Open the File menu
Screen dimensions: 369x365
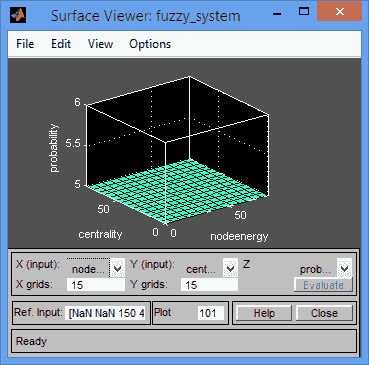(x=25, y=44)
